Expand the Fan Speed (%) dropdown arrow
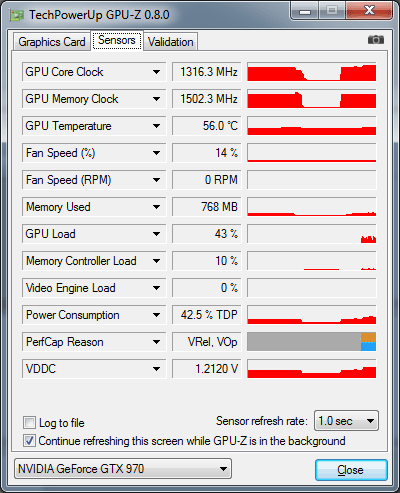This screenshot has height=493, width=400. pos(156,153)
